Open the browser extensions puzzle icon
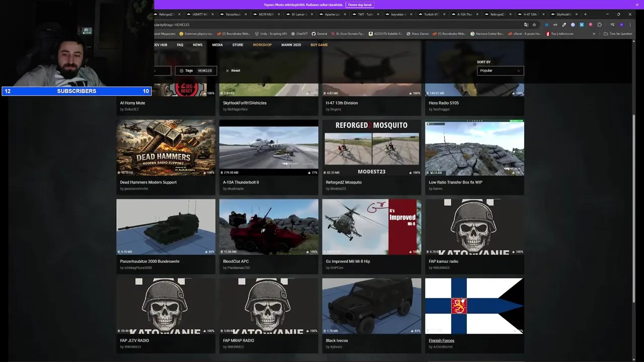Image resolution: width=644 pixels, height=362 pixels. coord(599,25)
